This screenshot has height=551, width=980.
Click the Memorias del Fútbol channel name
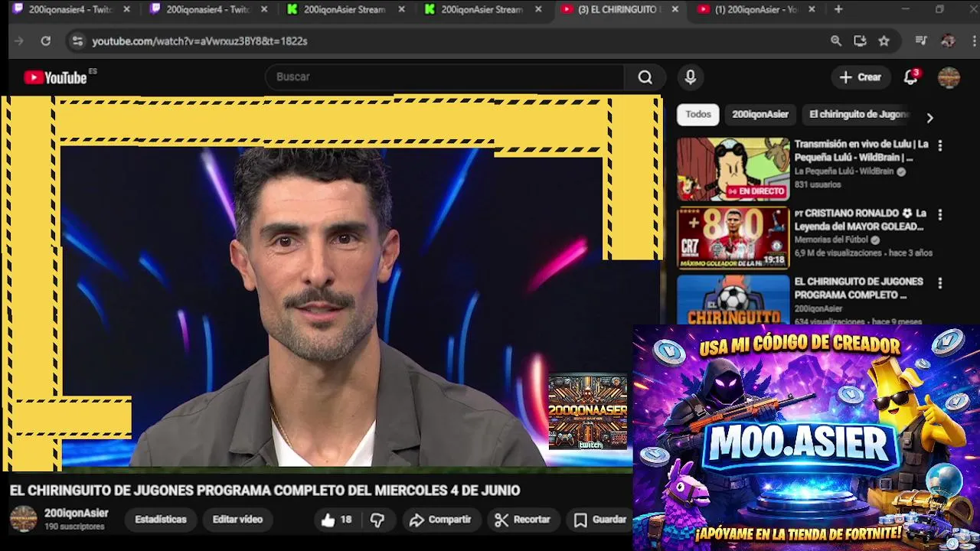(x=831, y=240)
